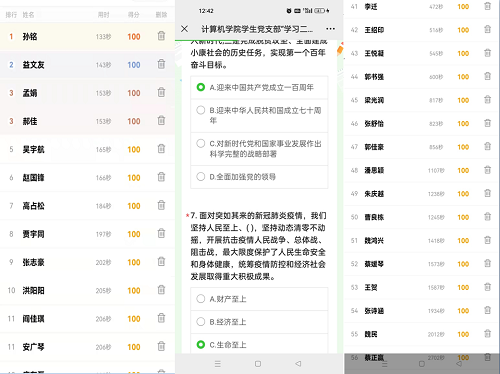Delete the rank 48 entry
This screenshot has width=500, height=374.
(x=487, y=170)
